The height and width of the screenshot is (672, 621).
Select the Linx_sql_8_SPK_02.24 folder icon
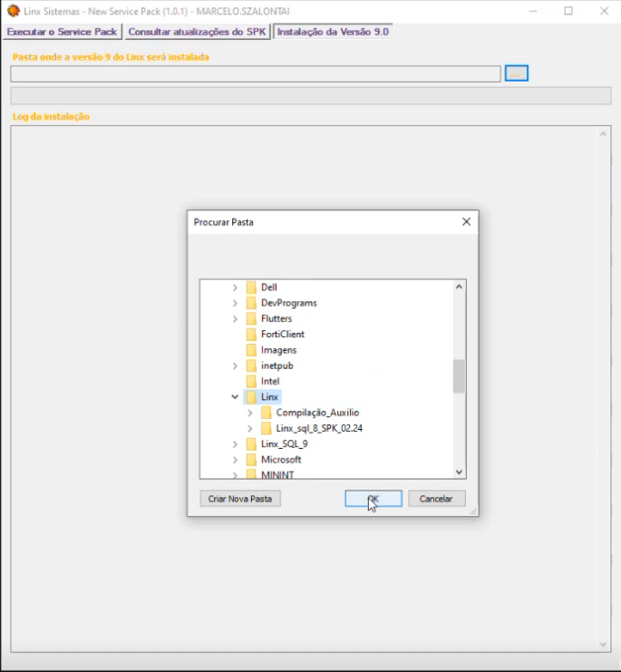point(267,428)
